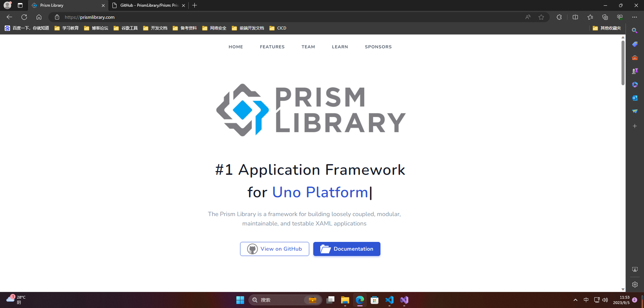Open sidebar settings gear icon
This screenshot has height=308, width=644.
click(x=635, y=285)
